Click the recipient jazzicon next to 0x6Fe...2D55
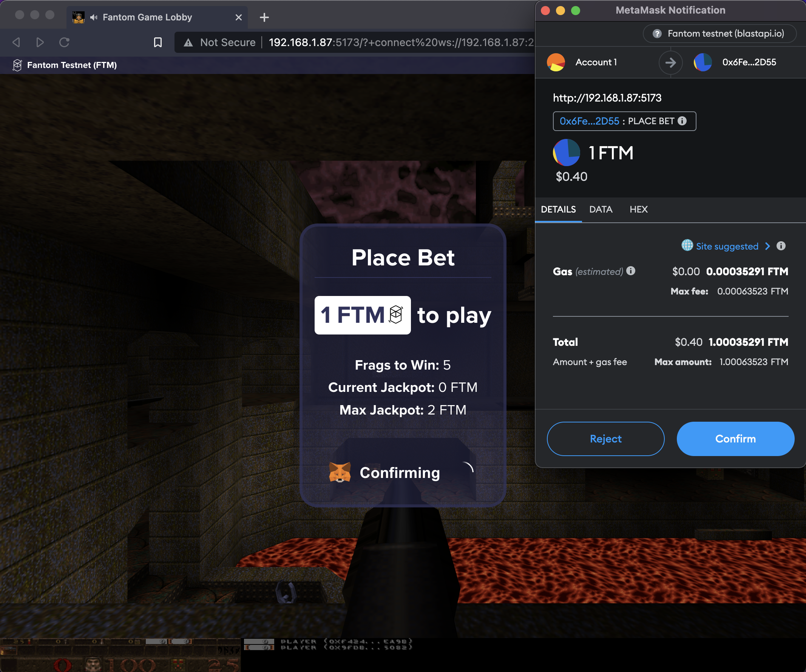This screenshot has height=672, width=806. 703,62
